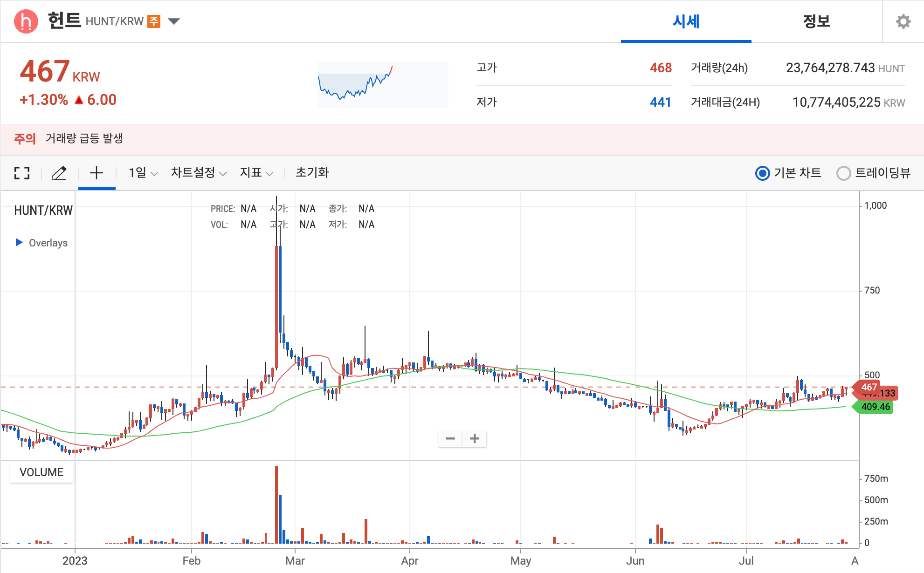Image resolution: width=924 pixels, height=573 pixels.
Task: Select the 트레이딩뷰 radio button
Action: (x=843, y=173)
